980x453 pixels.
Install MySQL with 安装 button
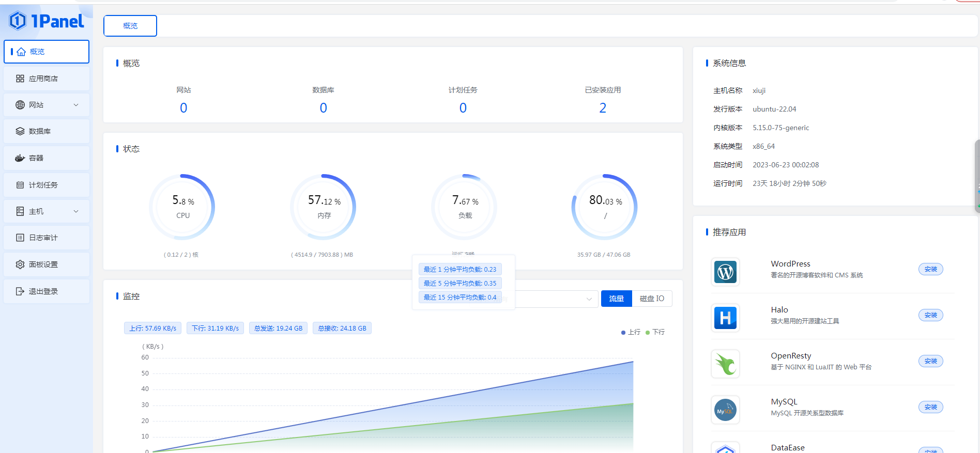tap(930, 407)
